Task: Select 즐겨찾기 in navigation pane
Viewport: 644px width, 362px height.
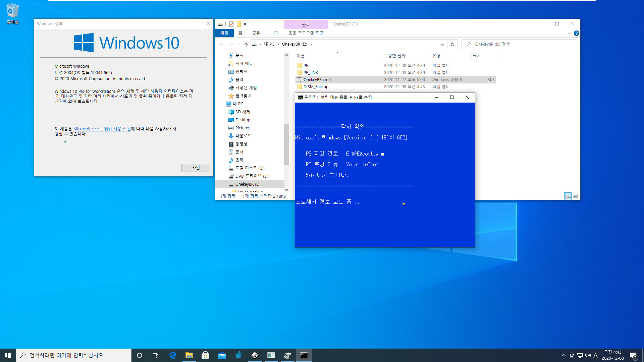Action: tap(243, 96)
